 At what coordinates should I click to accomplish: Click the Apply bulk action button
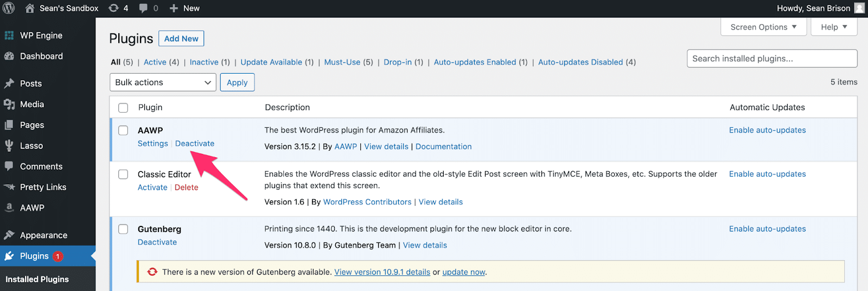click(x=237, y=82)
